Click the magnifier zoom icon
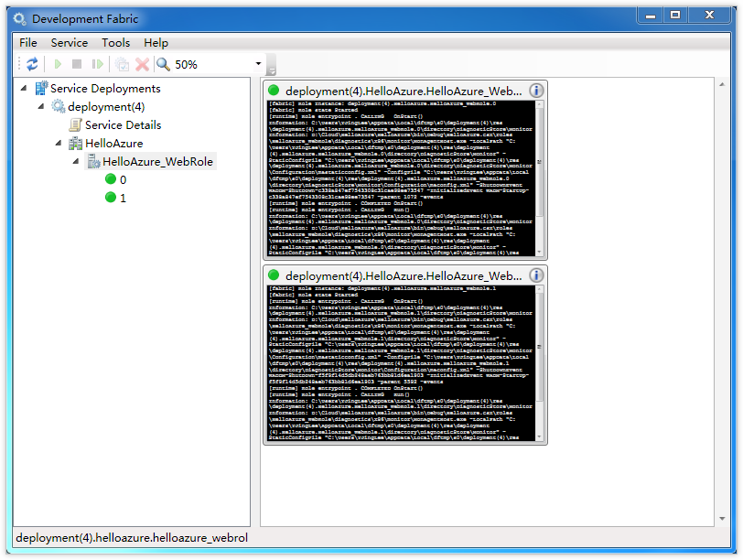 163,64
